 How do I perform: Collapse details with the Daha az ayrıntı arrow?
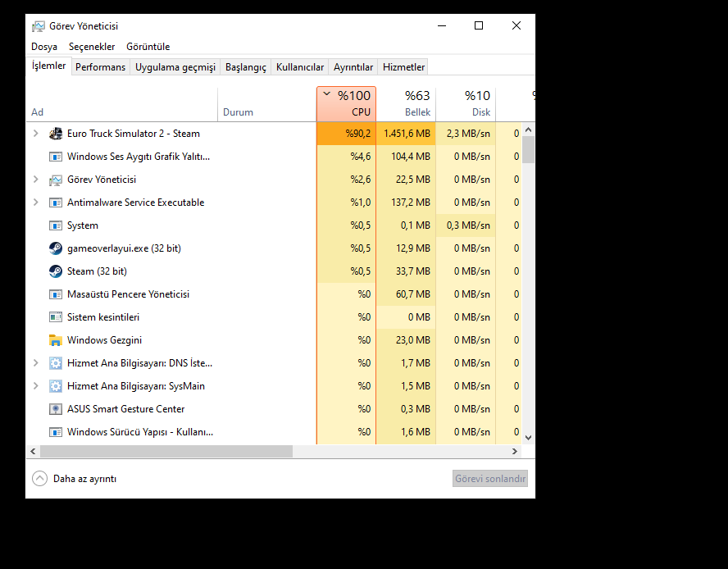click(40, 479)
